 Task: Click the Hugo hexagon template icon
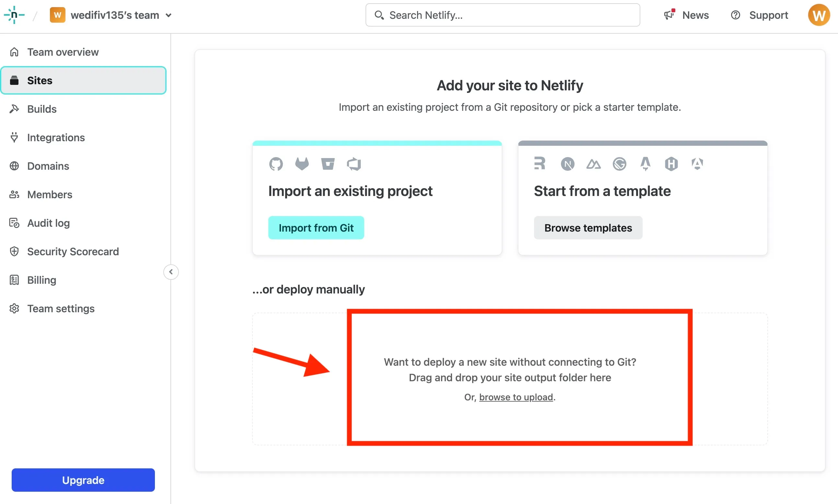coord(671,164)
